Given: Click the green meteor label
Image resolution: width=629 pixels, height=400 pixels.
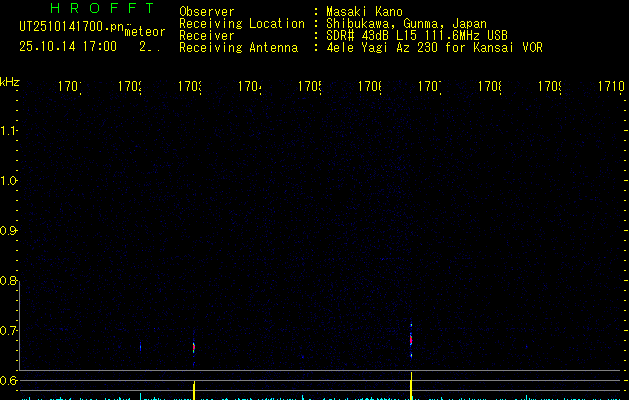Looking at the screenshot, I should tap(144, 32).
